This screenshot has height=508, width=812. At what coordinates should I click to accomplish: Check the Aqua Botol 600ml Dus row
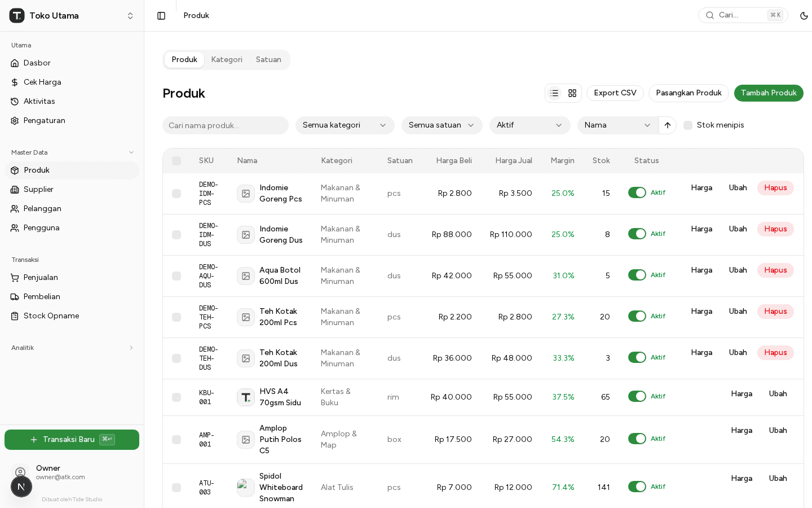click(176, 276)
